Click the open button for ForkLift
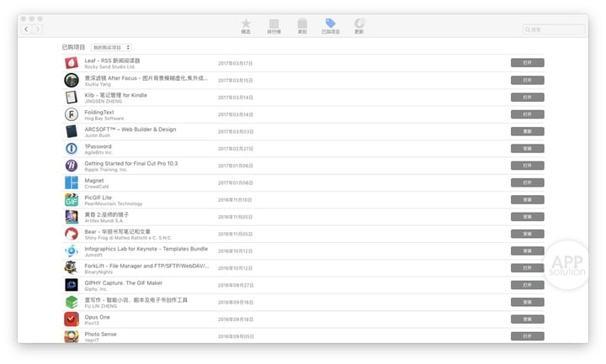This screenshot has width=606, height=364. (527, 268)
